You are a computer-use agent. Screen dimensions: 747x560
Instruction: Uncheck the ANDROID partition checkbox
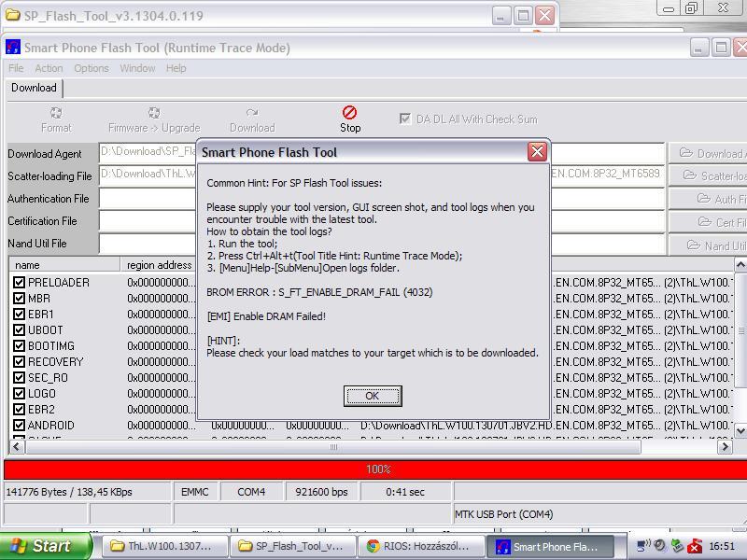(19, 426)
